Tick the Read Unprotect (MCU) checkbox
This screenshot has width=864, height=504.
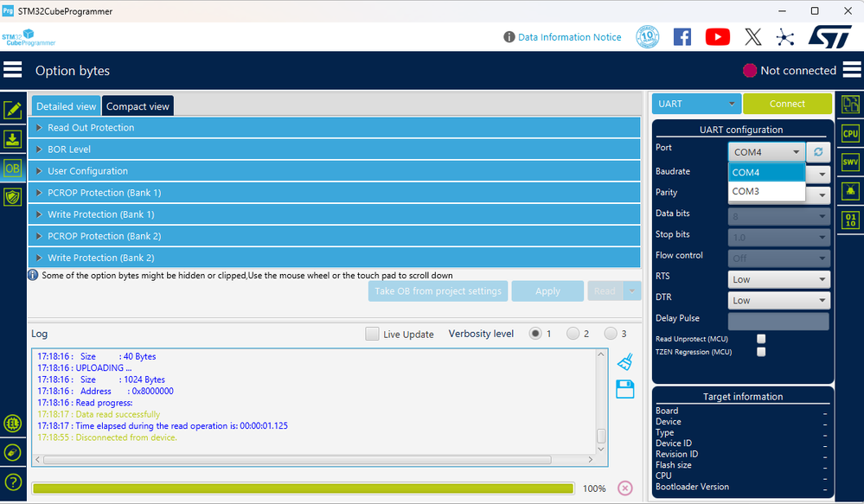pyautogui.click(x=761, y=339)
